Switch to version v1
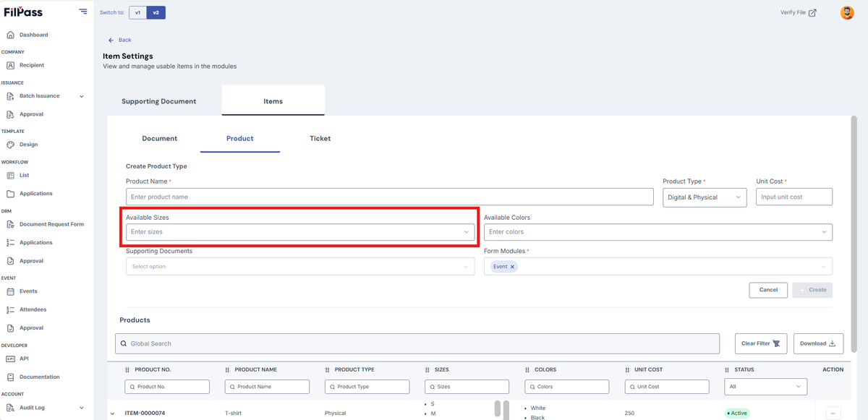Viewport: 868px width, 420px height. 137,12
